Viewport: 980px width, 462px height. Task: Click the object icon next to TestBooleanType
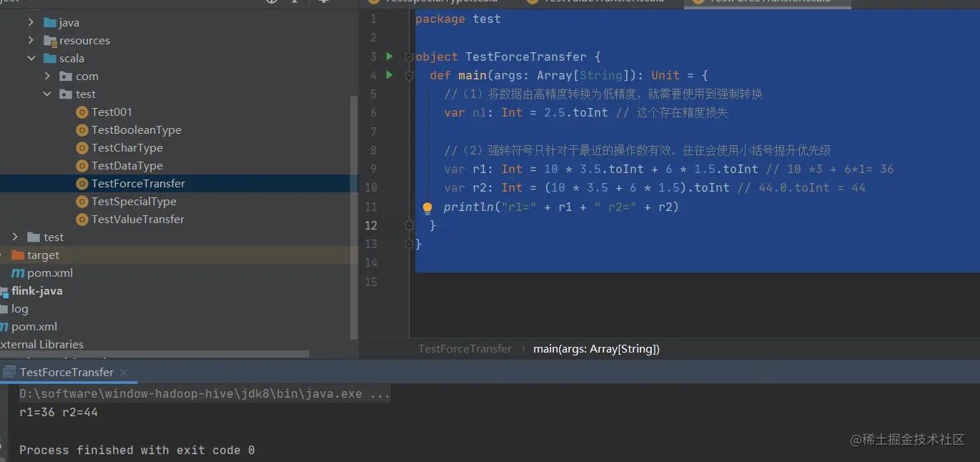click(x=82, y=129)
